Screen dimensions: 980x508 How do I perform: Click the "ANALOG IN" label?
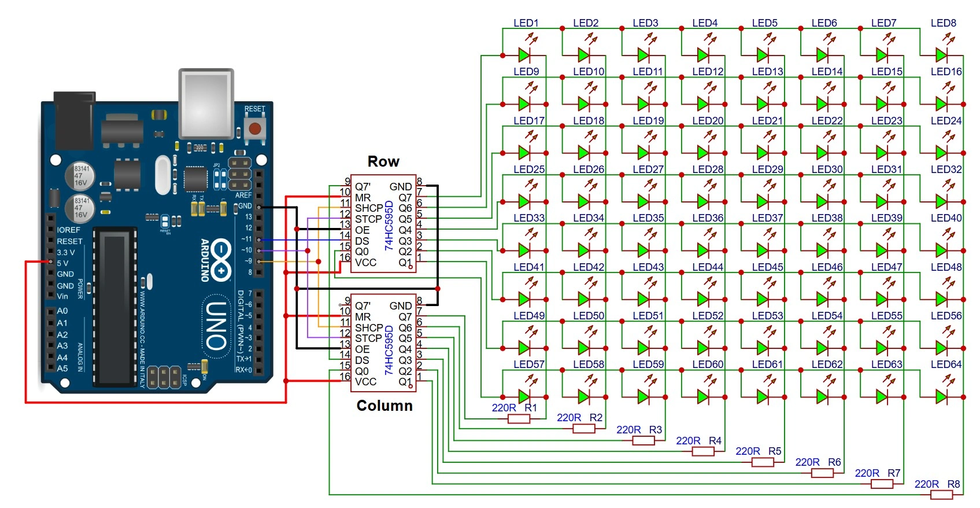(80, 356)
